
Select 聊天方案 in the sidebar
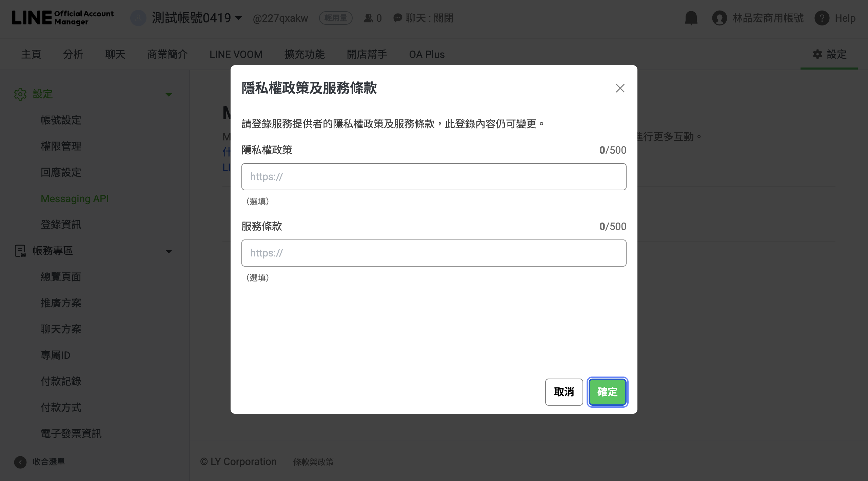pyautogui.click(x=61, y=329)
